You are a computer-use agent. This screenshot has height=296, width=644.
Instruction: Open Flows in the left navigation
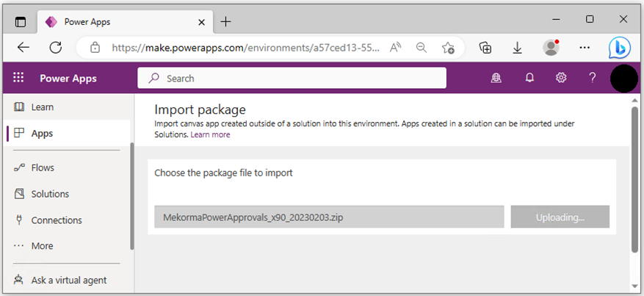click(x=43, y=167)
